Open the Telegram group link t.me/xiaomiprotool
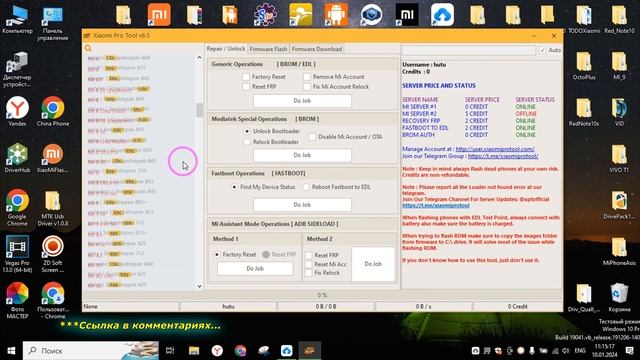This screenshot has height=360, width=640. point(503,156)
